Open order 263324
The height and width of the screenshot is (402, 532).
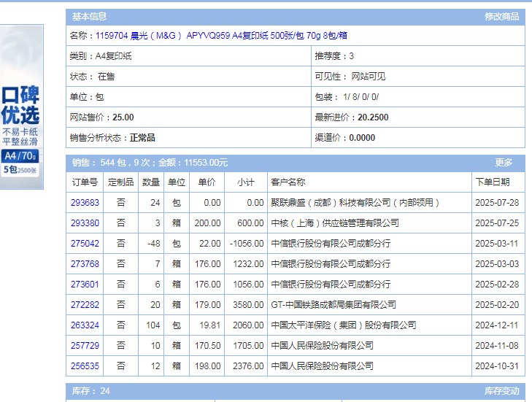pos(85,325)
